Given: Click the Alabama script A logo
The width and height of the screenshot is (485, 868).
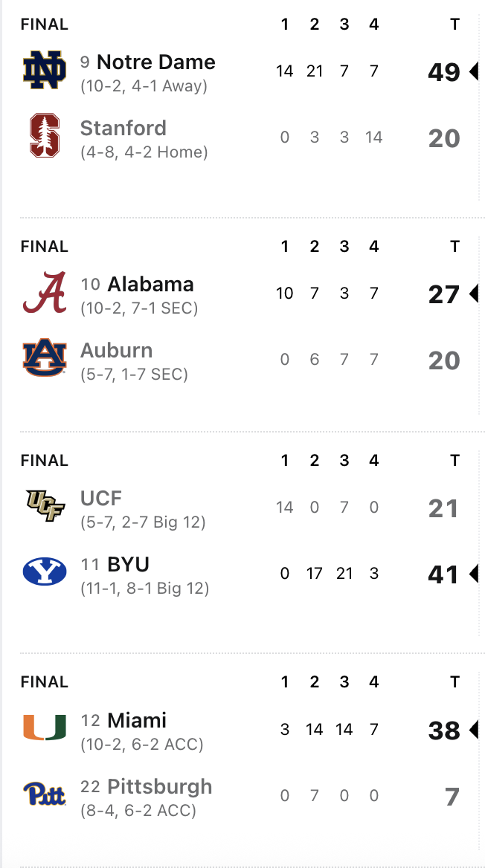Looking at the screenshot, I should (x=45, y=293).
